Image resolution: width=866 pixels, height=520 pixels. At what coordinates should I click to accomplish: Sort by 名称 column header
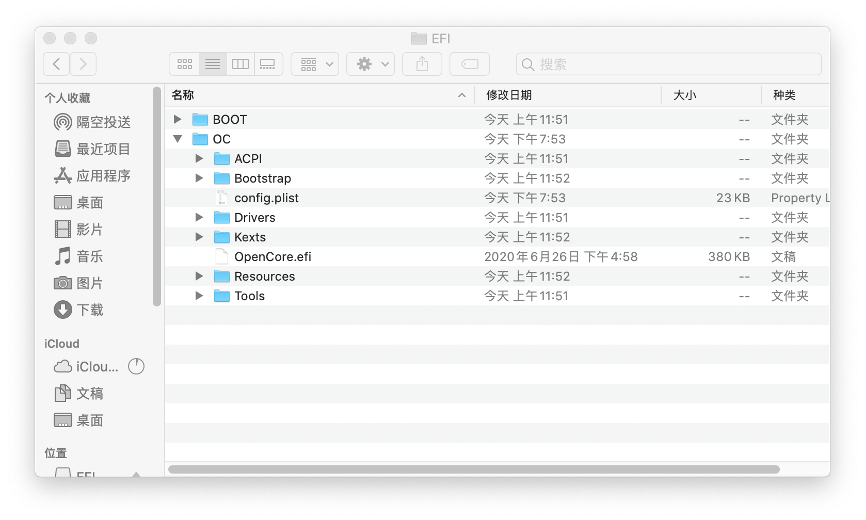pos(319,95)
